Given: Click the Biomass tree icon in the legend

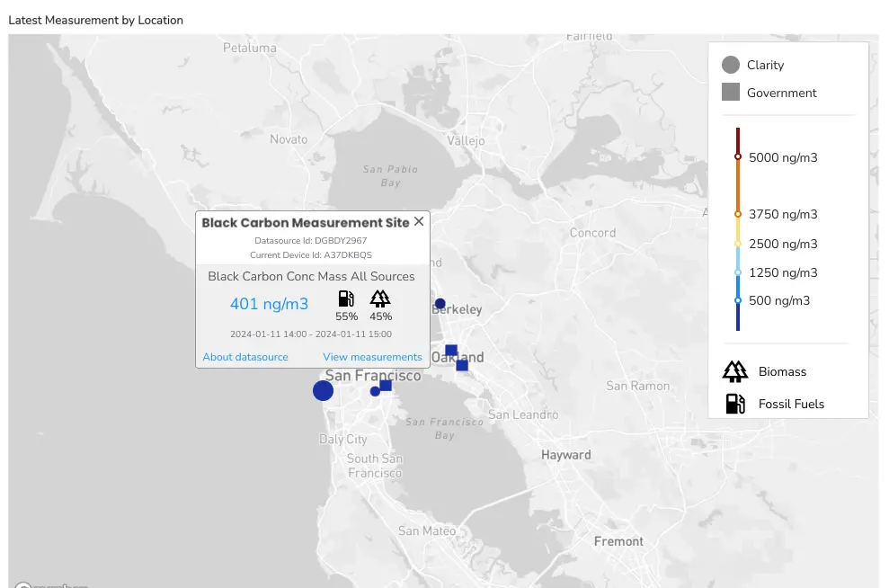Looking at the screenshot, I should [735, 371].
